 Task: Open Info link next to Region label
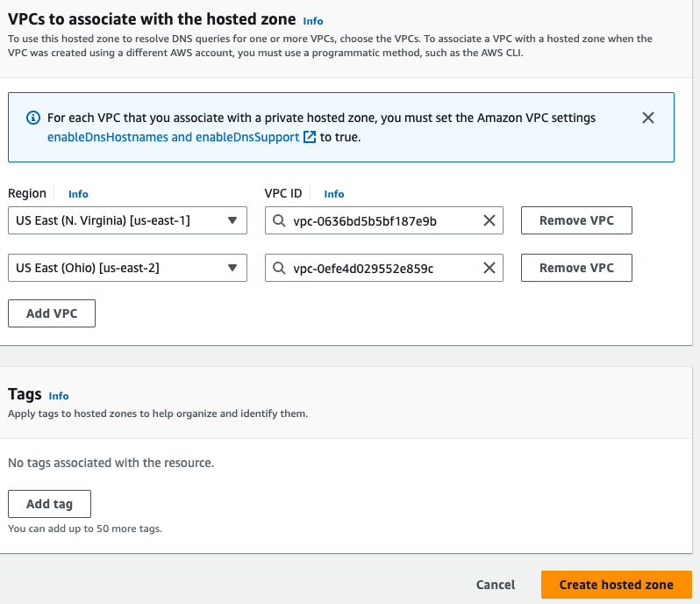(x=78, y=194)
